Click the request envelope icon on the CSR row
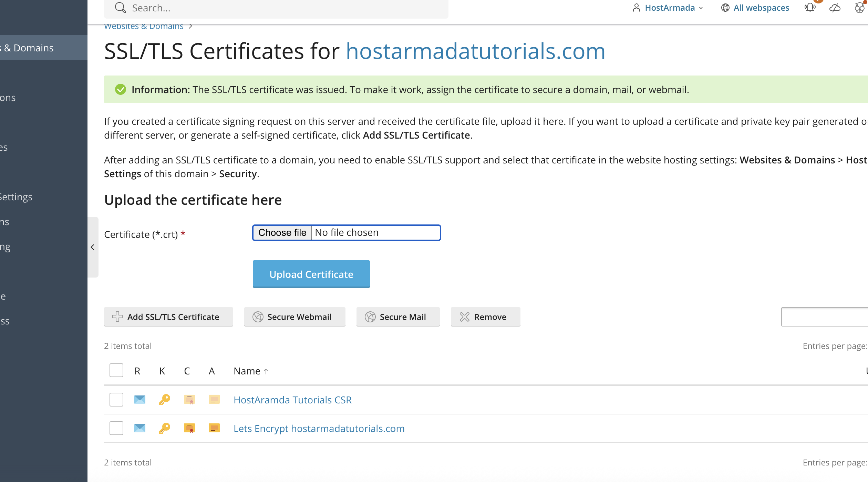This screenshot has height=482, width=868. pos(139,400)
